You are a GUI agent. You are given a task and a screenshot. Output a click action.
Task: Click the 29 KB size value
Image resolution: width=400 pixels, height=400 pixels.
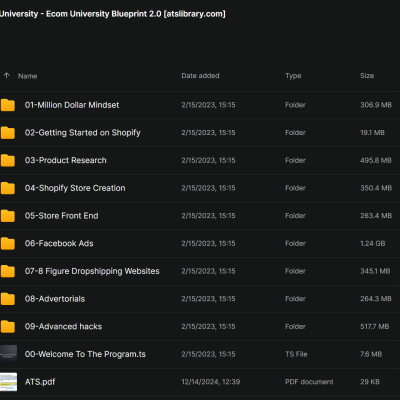(370, 382)
